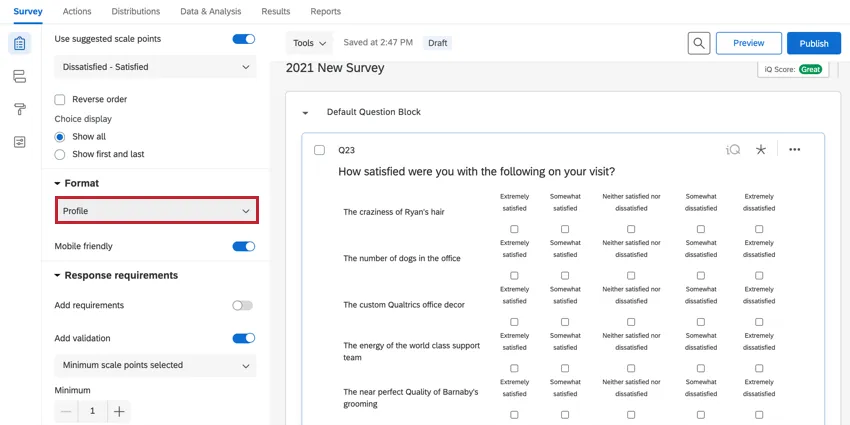Open the Dissatisfied - Satisfied scale dropdown
Viewport: 850px width, 425px height.
tap(155, 67)
